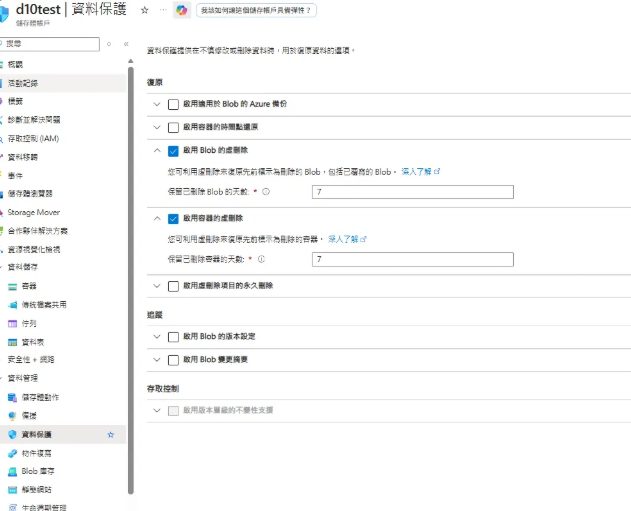Open file shares via the sidebar icon
The height and width of the screenshot is (511, 631).
tap(12, 305)
